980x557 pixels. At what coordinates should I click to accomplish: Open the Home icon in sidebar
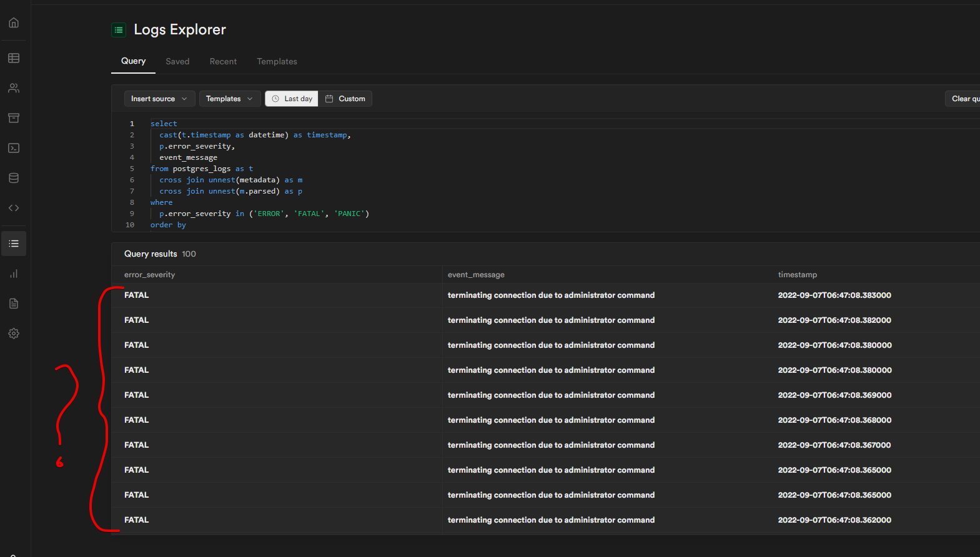tap(14, 23)
